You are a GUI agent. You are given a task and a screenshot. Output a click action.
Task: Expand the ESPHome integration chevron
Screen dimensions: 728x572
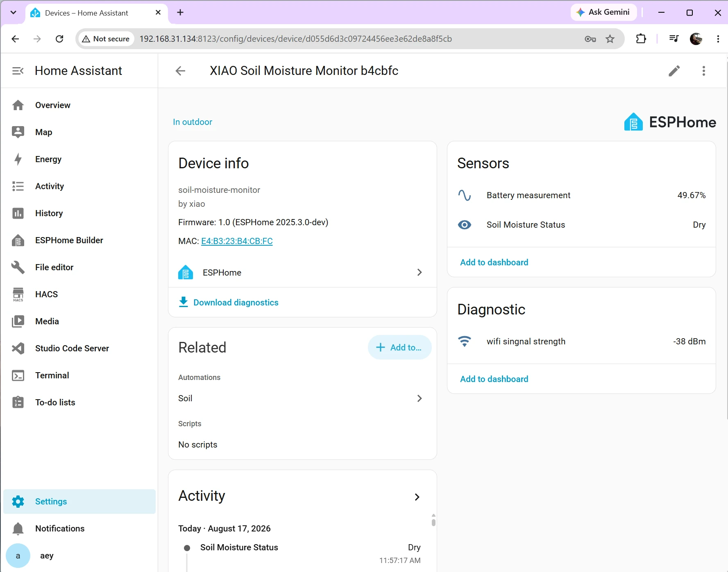coord(420,273)
